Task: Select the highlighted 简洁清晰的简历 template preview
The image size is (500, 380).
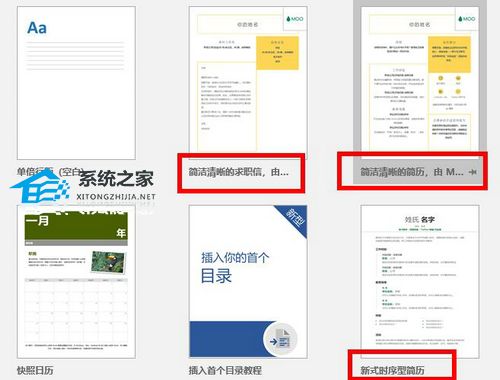Action: click(x=420, y=79)
